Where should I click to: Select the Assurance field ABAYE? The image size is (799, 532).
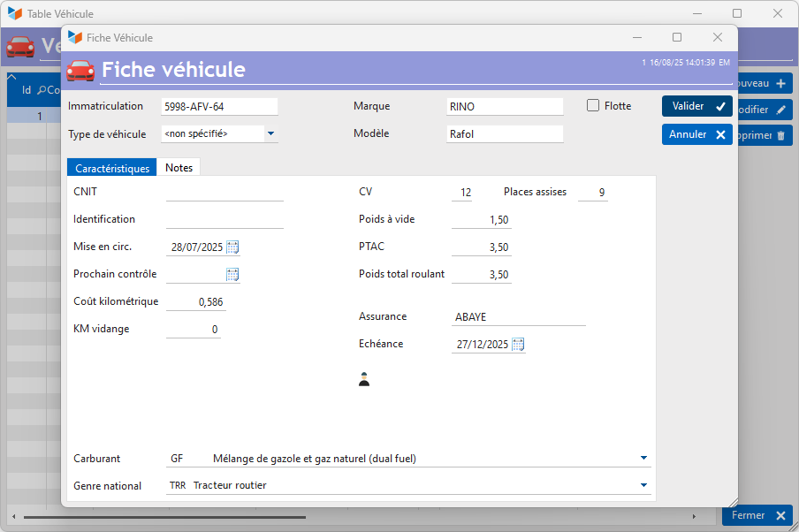click(519, 317)
